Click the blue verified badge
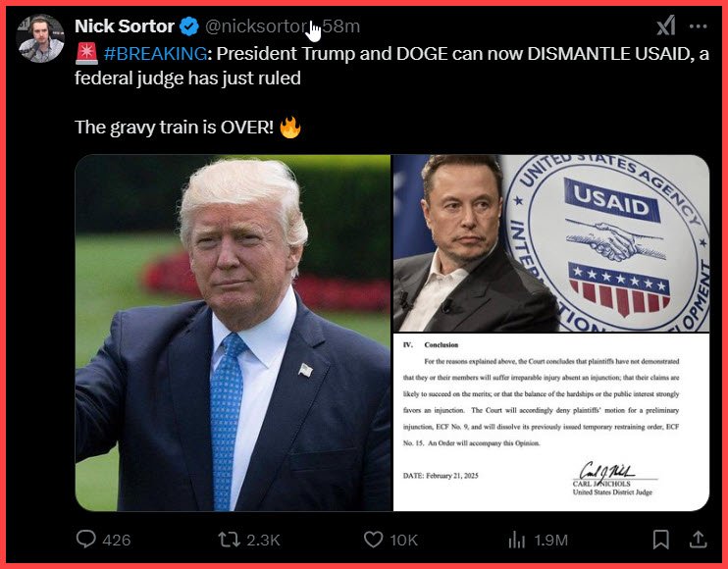 (x=189, y=26)
